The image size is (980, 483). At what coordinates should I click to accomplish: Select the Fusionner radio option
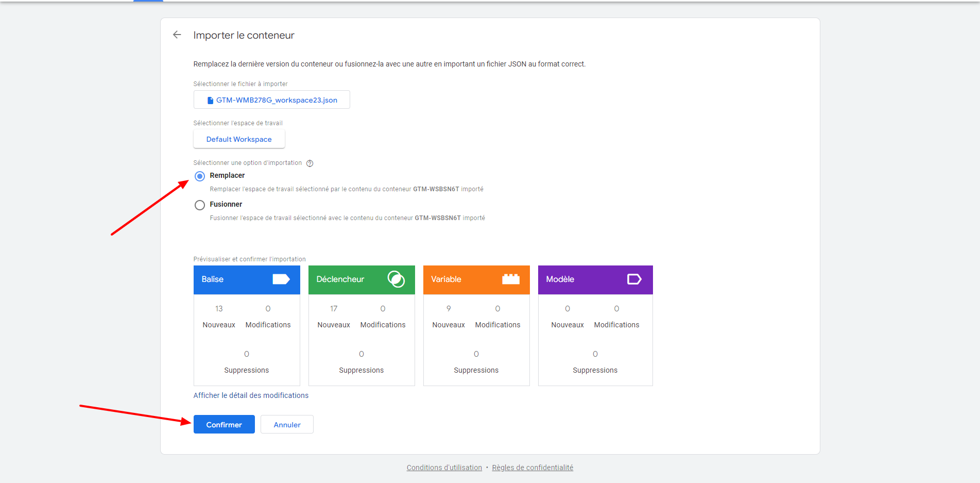[200, 205]
